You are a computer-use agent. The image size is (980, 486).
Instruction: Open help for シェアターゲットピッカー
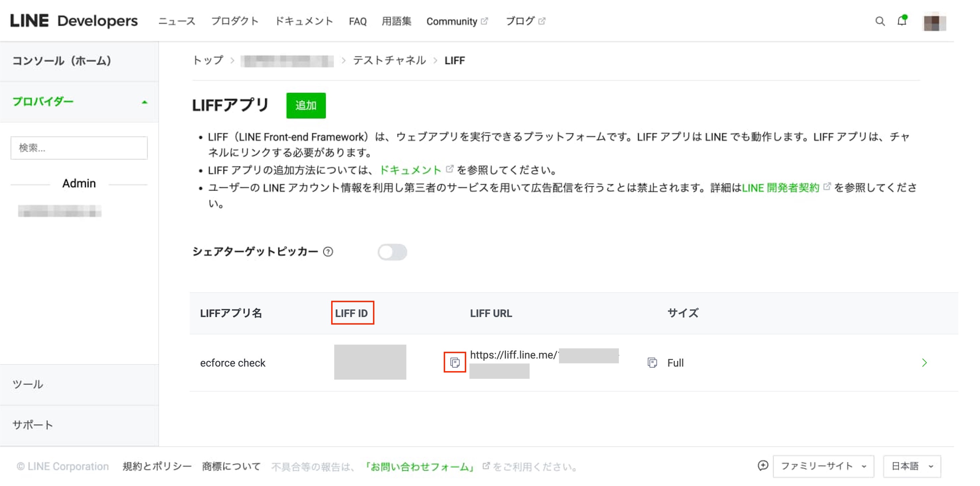328,252
